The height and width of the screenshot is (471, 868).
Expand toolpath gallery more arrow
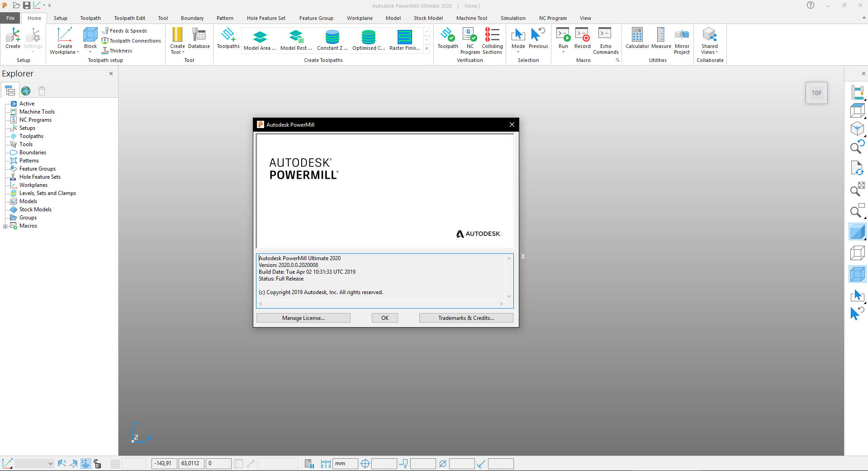(x=427, y=48)
